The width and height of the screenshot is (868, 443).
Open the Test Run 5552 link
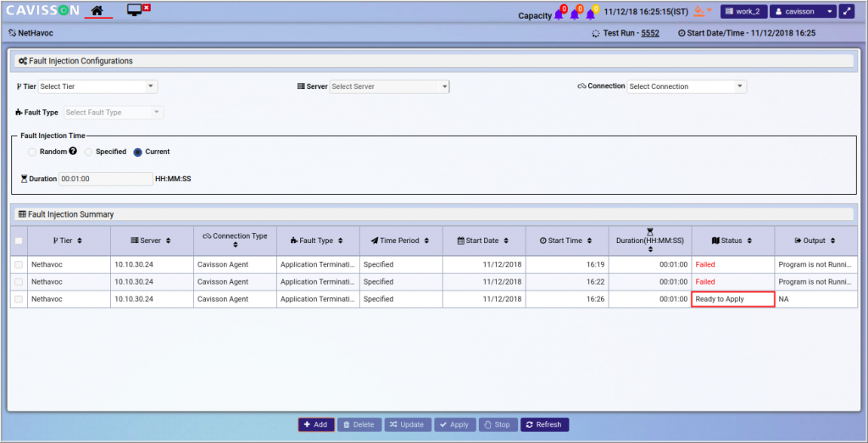(x=650, y=33)
